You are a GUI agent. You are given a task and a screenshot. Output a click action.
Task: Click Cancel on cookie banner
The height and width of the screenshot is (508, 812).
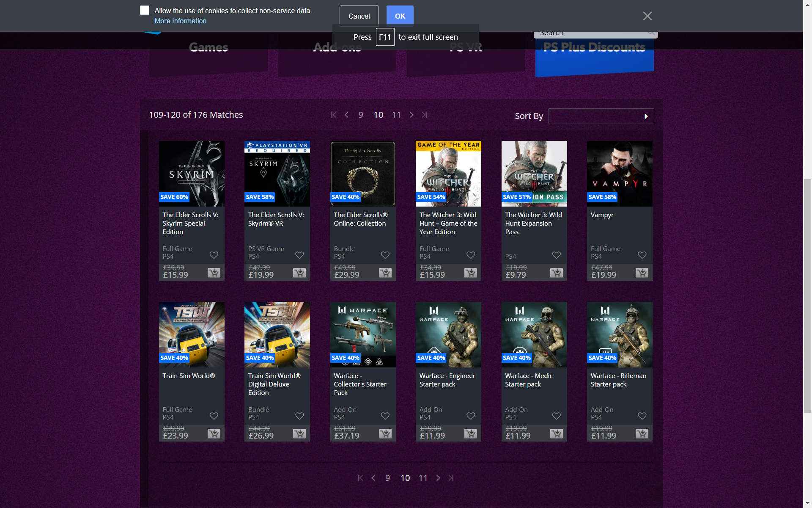(359, 16)
